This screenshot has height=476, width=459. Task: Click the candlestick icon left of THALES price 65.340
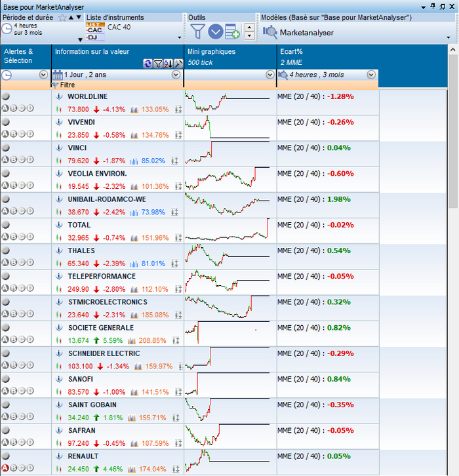59,264
